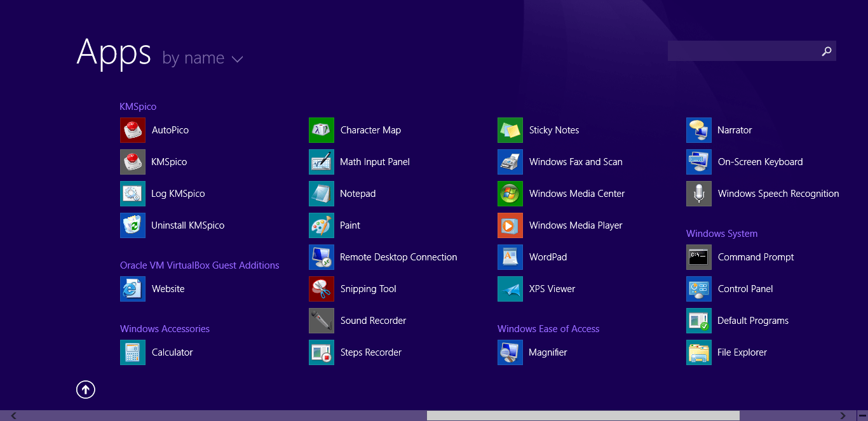Click the 'On-Screen Keyboard' text label
The height and width of the screenshot is (421, 868).
tap(760, 162)
